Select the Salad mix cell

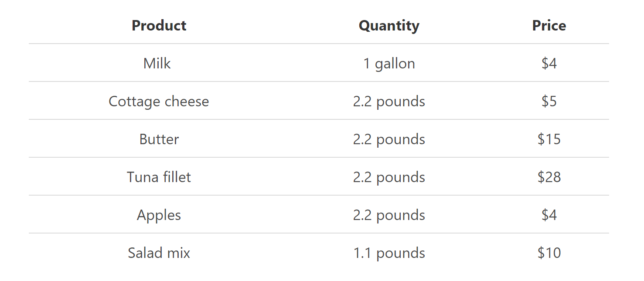159,253
